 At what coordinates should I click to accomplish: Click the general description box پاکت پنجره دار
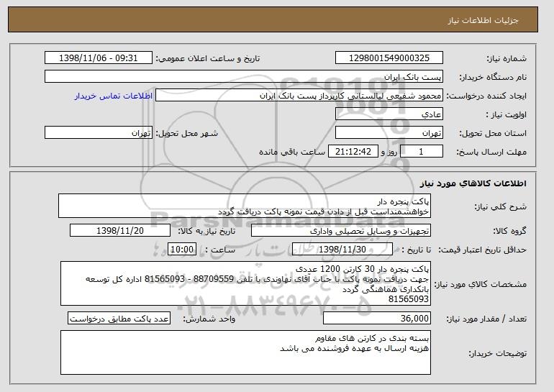245,206
